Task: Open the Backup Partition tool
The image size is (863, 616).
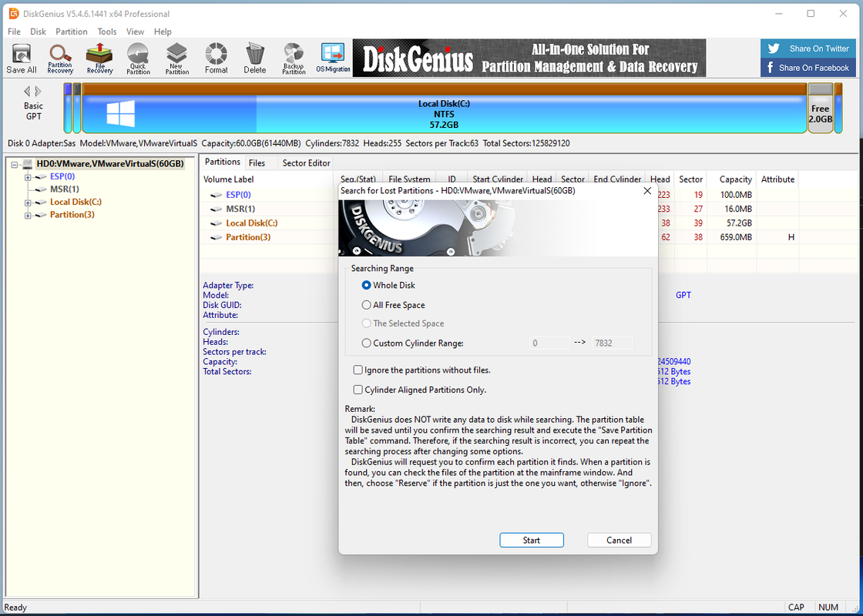Action: [x=294, y=58]
